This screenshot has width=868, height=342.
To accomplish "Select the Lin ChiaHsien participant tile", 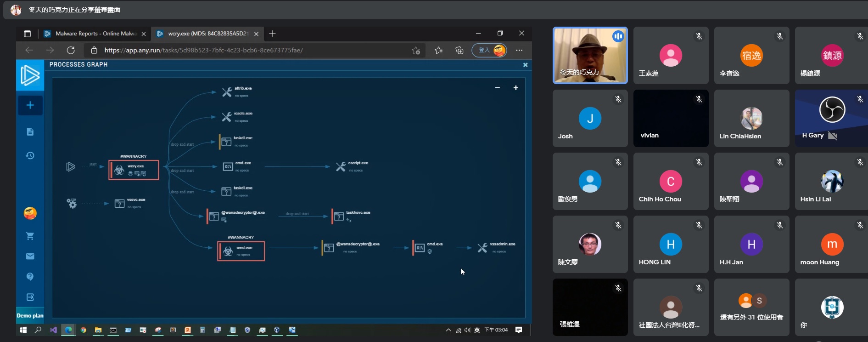I will (752, 118).
